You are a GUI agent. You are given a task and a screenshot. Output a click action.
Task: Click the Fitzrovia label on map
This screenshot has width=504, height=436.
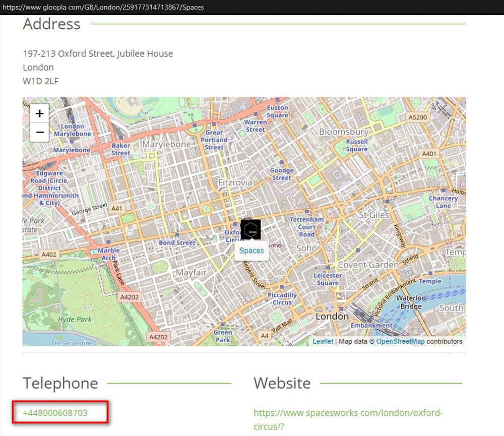(x=235, y=182)
